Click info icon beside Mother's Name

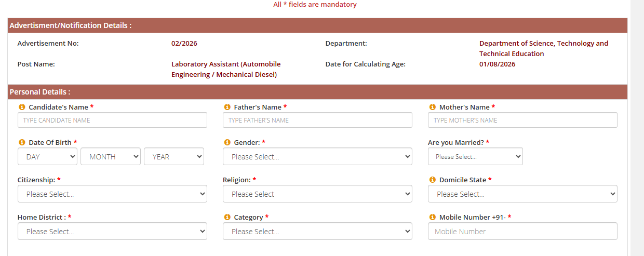(x=432, y=107)
